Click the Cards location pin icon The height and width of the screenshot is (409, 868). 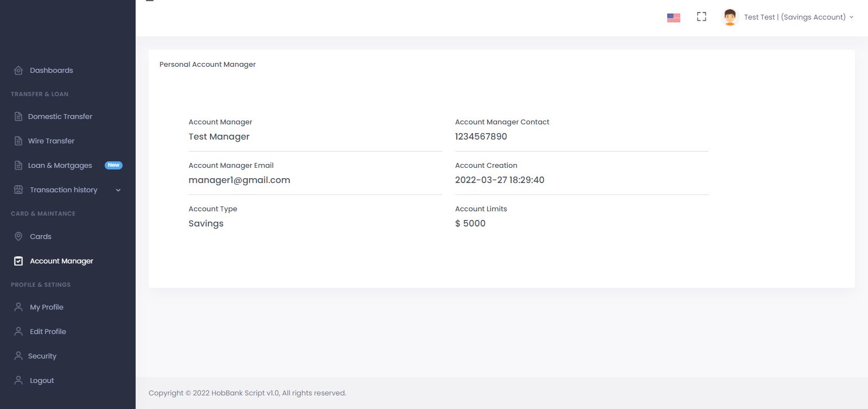(x=18, y=236)
